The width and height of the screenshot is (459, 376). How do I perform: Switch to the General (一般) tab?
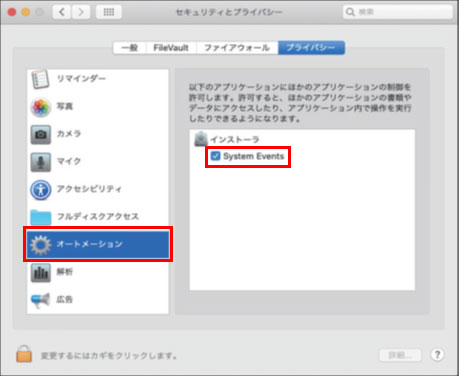coord(130,48)
